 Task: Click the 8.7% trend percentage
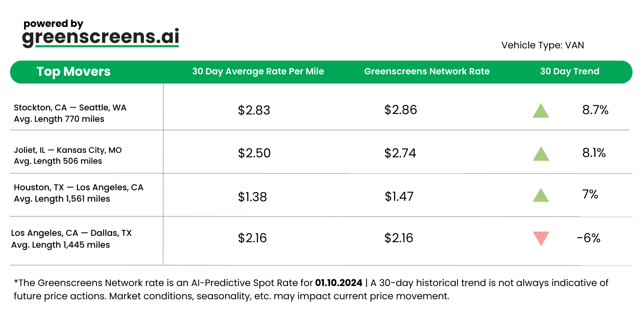point(595,110)
